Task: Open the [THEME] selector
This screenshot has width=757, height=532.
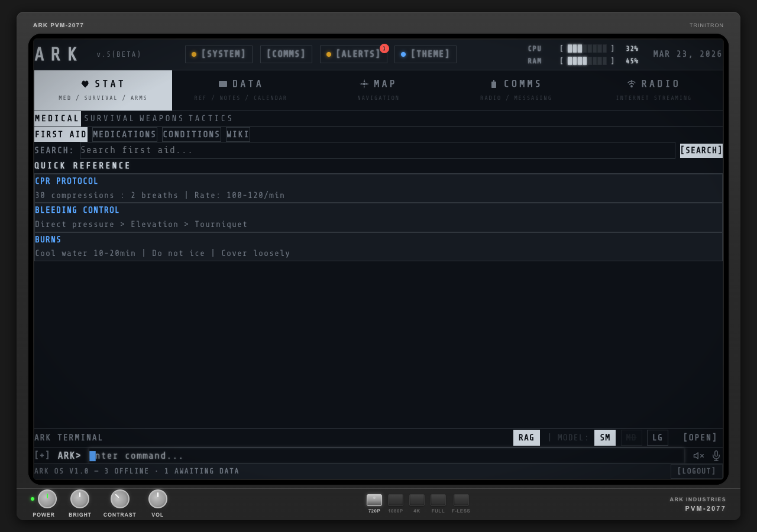Action: [425, 54]
